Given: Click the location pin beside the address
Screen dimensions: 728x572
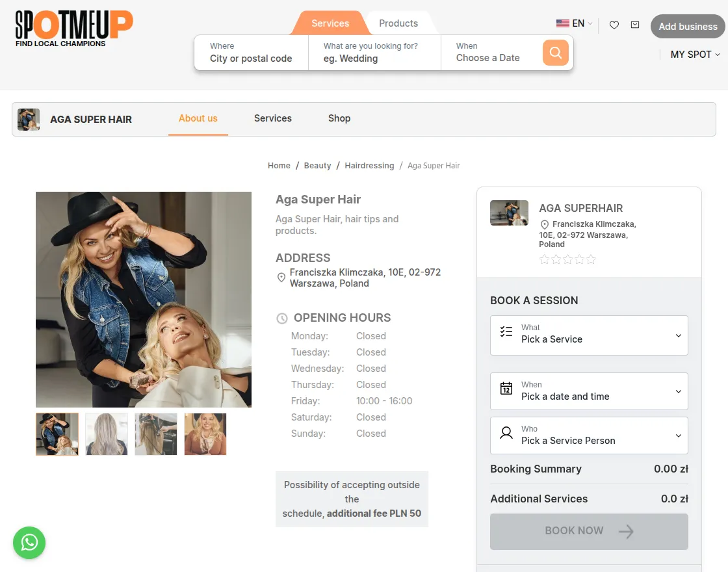Looking at the screenshot, I should 281,277.
